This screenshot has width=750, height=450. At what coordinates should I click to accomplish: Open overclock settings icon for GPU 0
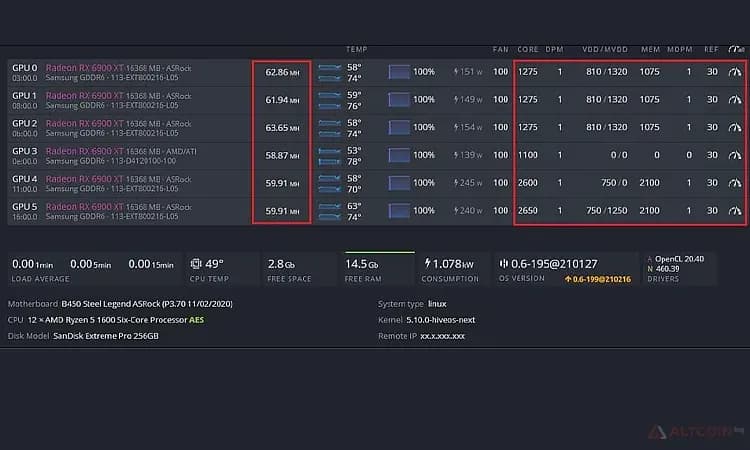point(735,72)
